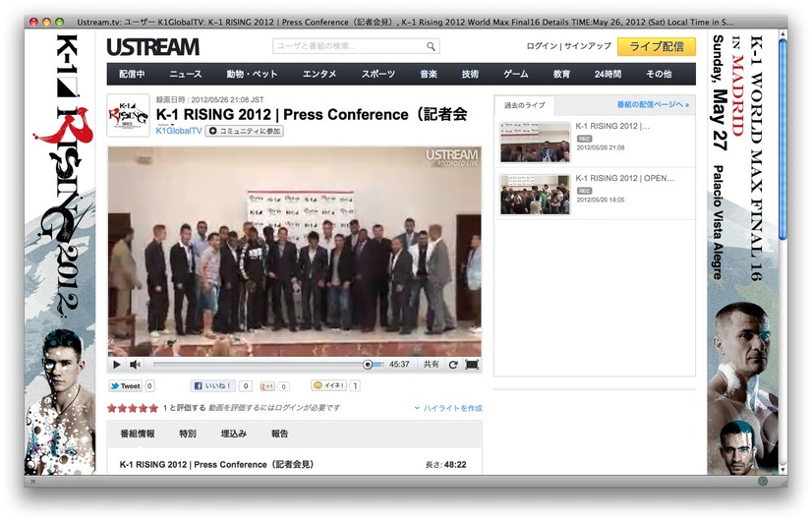Image resolution: width=812 pixels, height=521 pixels.
Task: Move the video progress slider handle
Action: [367, 365]
